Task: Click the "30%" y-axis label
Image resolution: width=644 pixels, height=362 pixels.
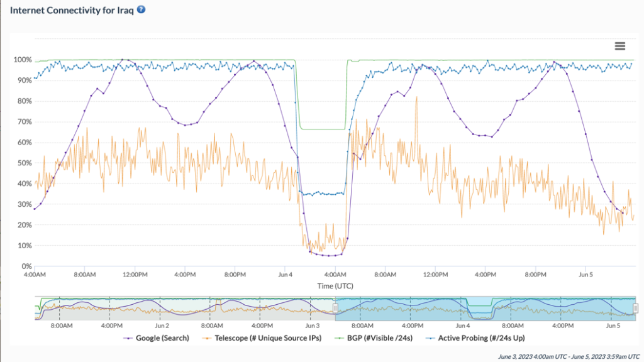Action: coord(25,204)
